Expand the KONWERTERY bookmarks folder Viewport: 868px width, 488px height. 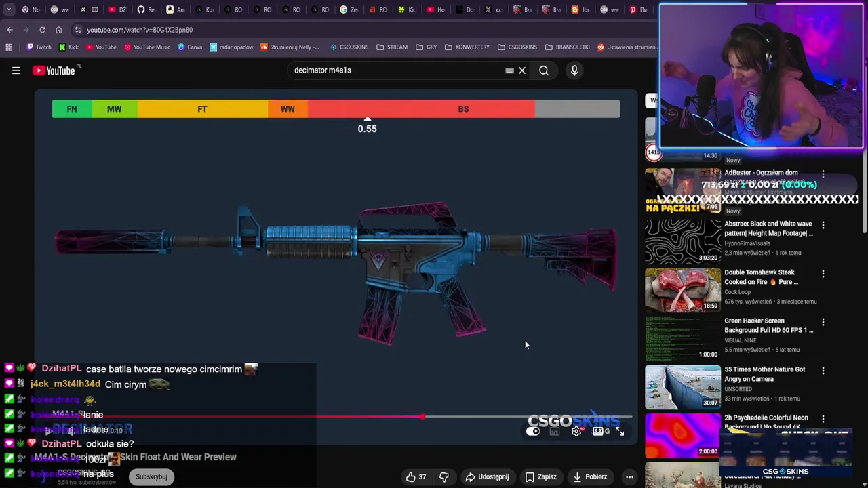tap(467, 47)
